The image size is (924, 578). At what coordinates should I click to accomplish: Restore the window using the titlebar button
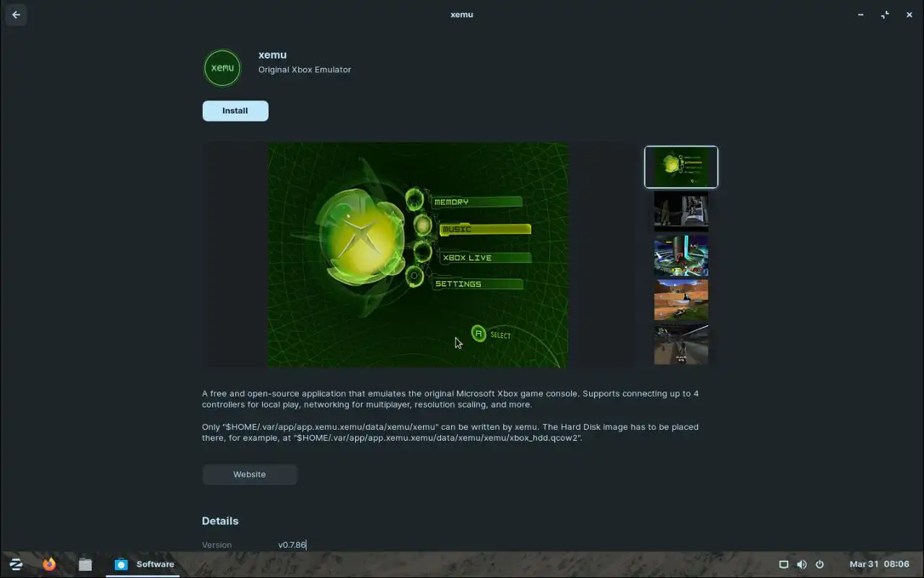coord(885,14)
